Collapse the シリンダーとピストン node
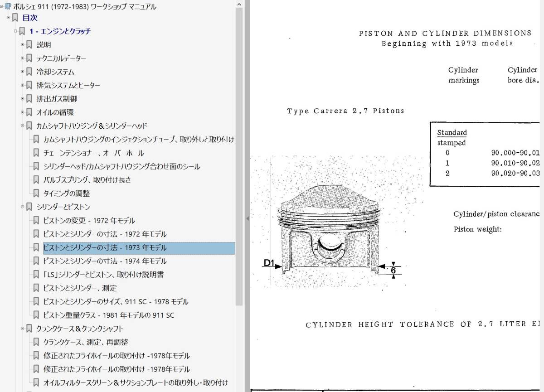This screenshot has width=544, height=392. pos(23,207)
